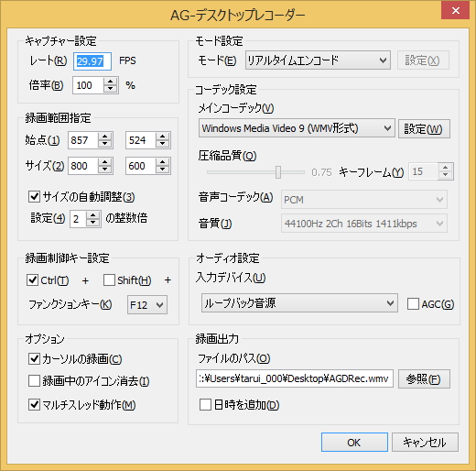Decrease 倍率 percentage with down arrow
The width and height of the screenshot is (476, 471).
coord(110,89)
